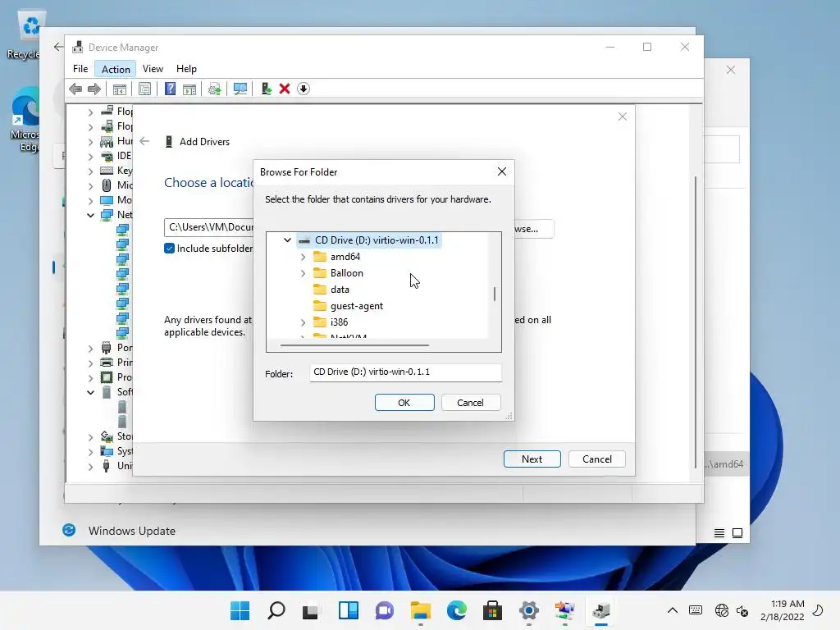
Task: Open the Windows Start menu
Action: coord(240,610)
